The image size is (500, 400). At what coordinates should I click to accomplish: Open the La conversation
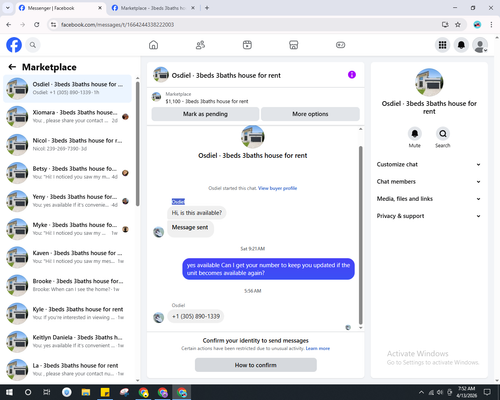tap(67, 370)
